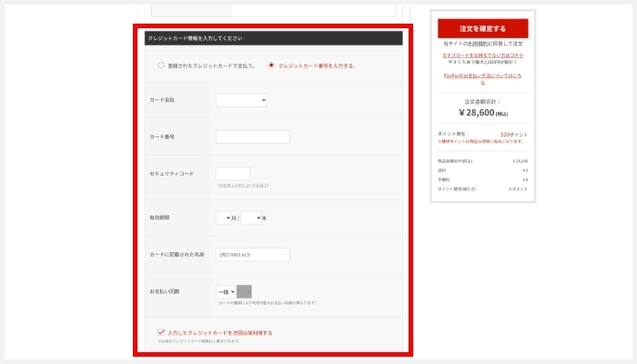The image size is (637, 364).
Task: Click the gray box beside installments dropdown
Action: 244,291
